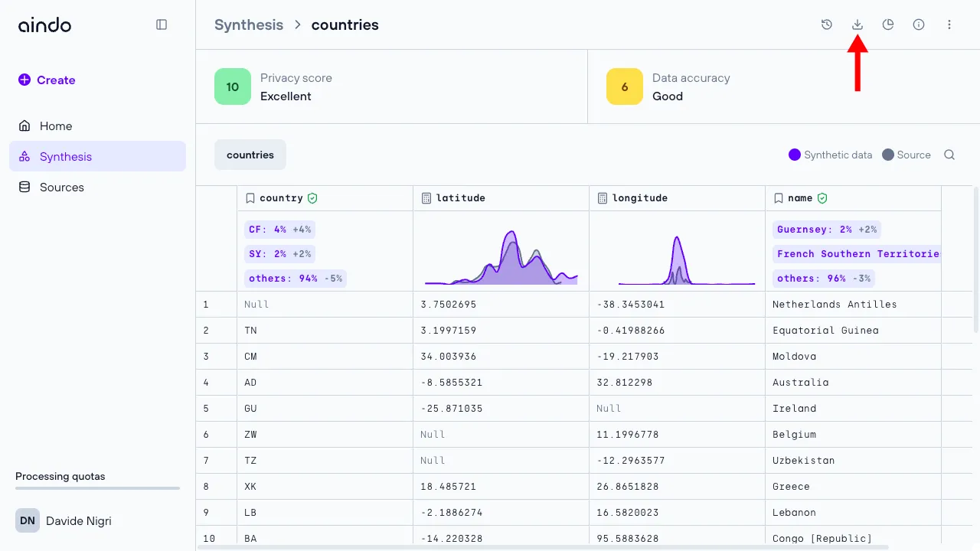Click the Synthesis sidebar icon
This screenshot has height=551, width=980.
(24, 156)
